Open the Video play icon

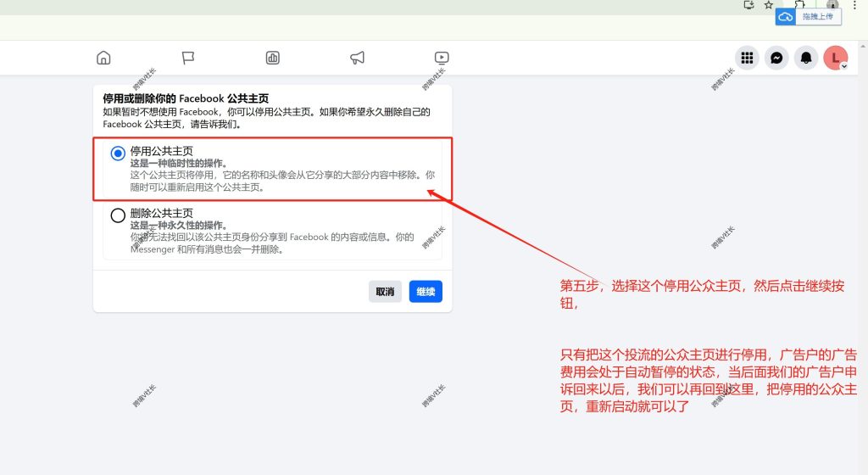[x=442, y=58]
